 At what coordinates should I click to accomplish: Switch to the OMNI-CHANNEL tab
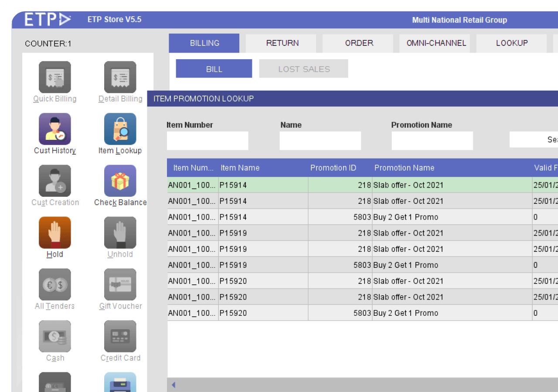(436, 43)
